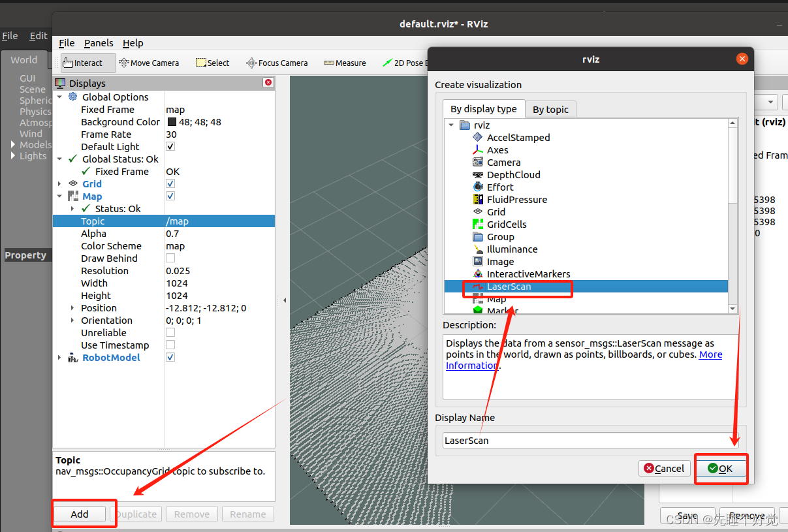Uncheck the Map display checkbox
The width and height of the screenshot is (788, 532).
click(170, 196)
